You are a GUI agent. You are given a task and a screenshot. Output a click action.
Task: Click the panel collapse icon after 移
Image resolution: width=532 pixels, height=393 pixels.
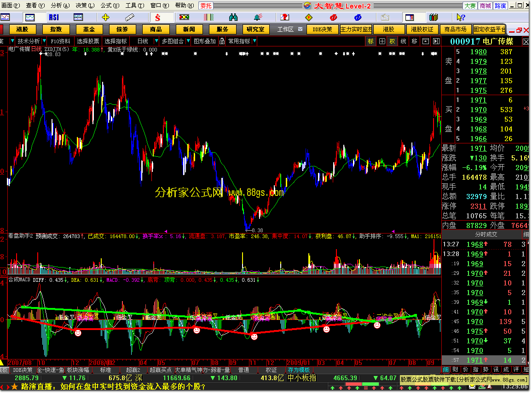[426, 41]
